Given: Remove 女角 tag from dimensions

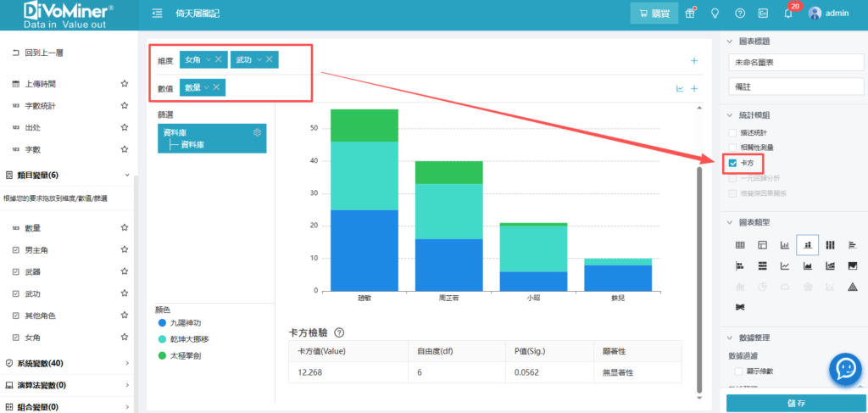Looking at the screenshot, I should (x=219, y=59).
